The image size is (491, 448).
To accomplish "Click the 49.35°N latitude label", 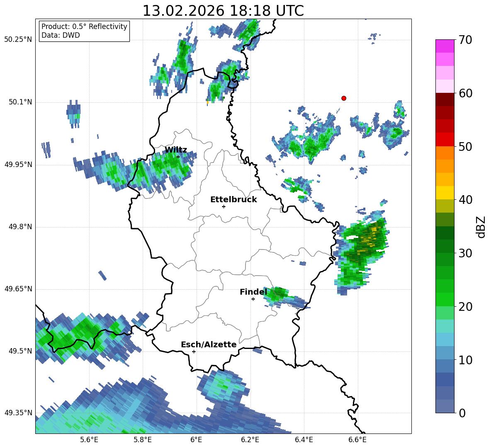I will 18,413.
